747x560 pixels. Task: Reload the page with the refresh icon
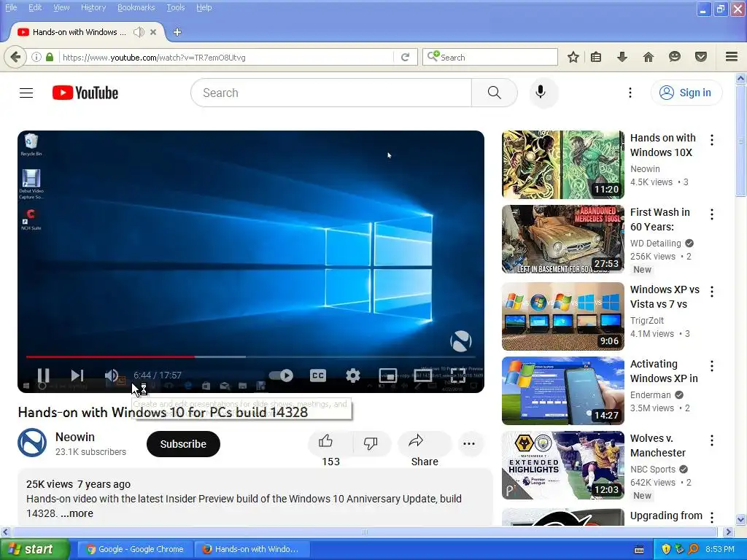point(406,57)
